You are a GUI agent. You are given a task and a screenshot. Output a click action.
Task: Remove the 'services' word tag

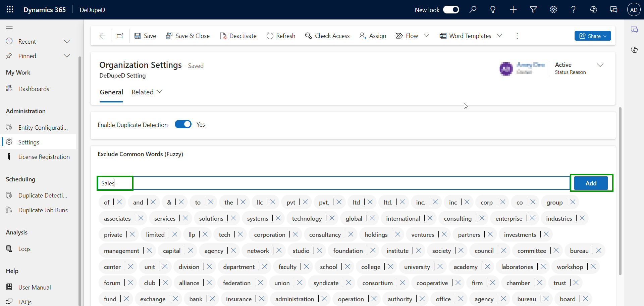(185, 218)
